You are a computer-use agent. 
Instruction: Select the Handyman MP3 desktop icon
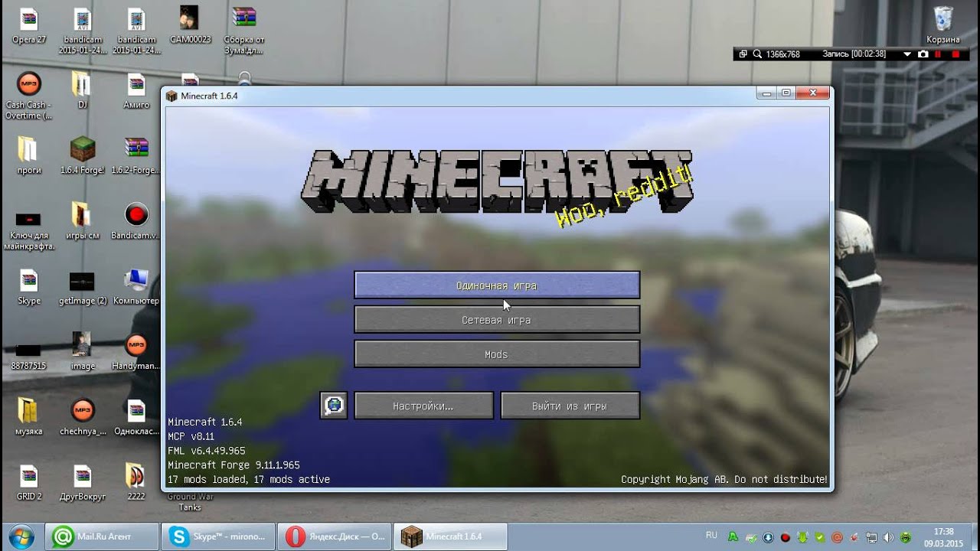(x=136, y=351)
